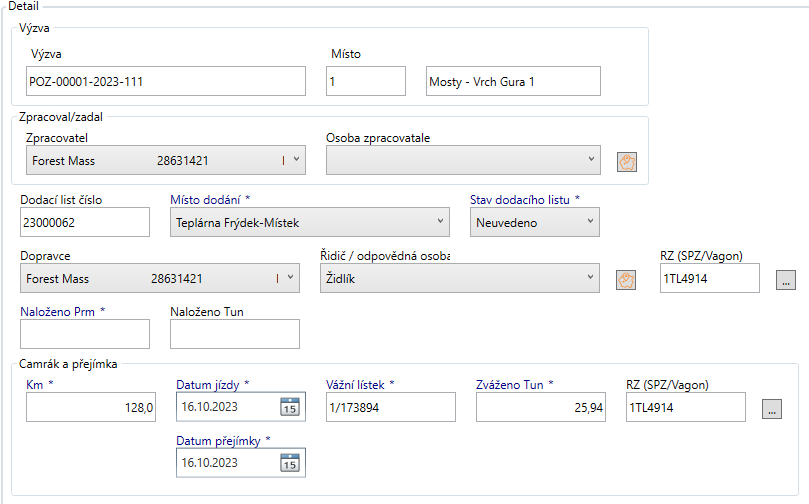Open Stav dodacího listu dropdown
Image resolution: width=809 pixels, height=504 pixels.
[x=590, y=222]
